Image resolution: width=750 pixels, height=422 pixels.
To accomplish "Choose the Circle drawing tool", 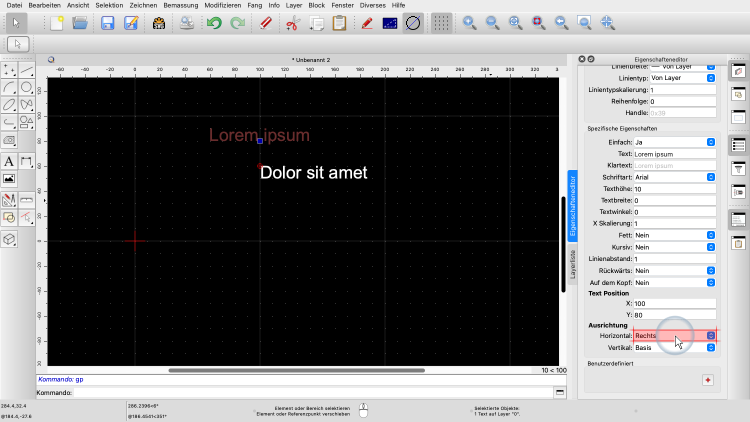I will click(x=27, y=87).
